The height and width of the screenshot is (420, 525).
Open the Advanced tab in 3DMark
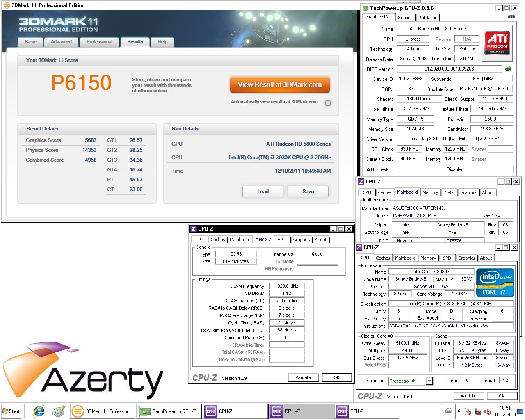[x=61, y=42]
